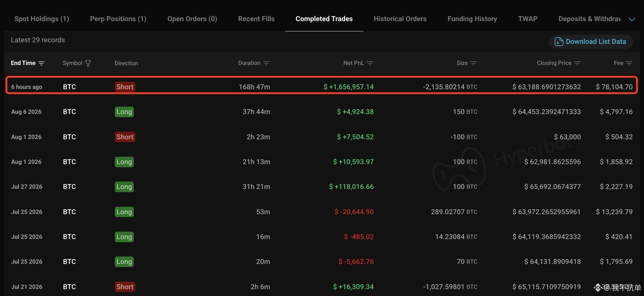
Task: Click the Long badge in the 16m row
Action: point(124,237)
